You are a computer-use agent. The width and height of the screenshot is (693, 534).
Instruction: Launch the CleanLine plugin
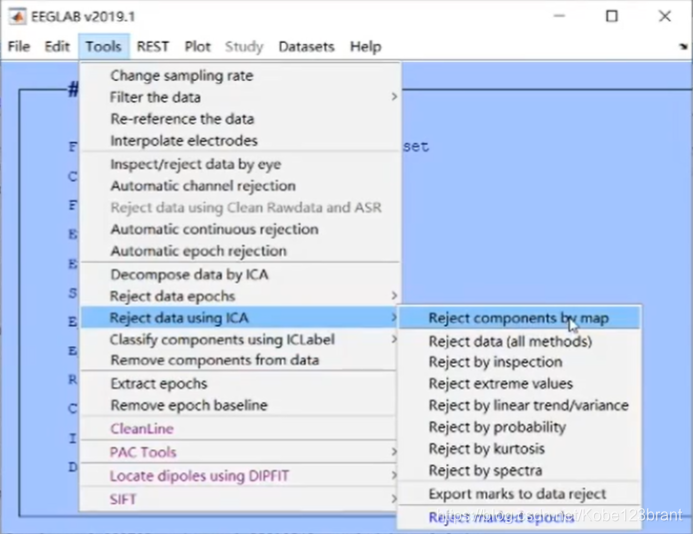[x=241, y=429]
